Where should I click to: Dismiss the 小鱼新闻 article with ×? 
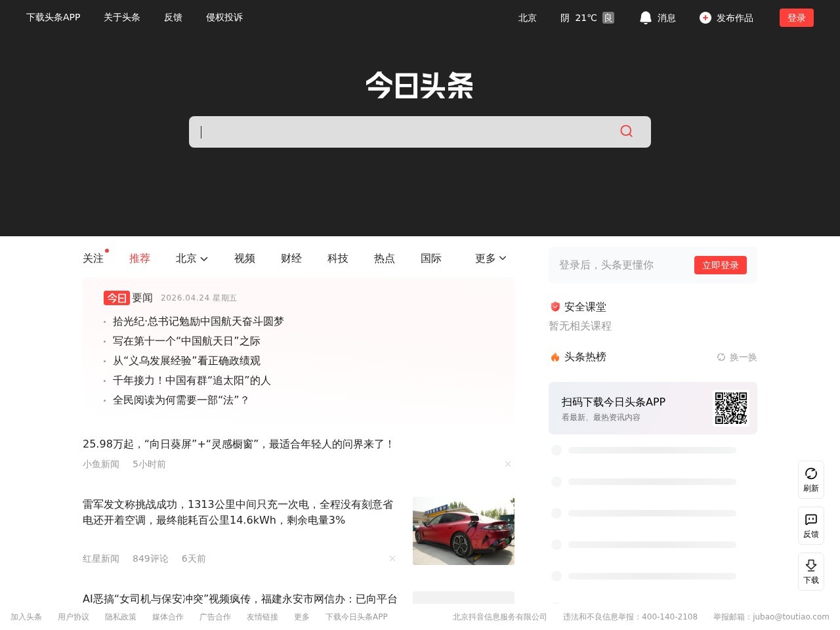click(508, 464)
